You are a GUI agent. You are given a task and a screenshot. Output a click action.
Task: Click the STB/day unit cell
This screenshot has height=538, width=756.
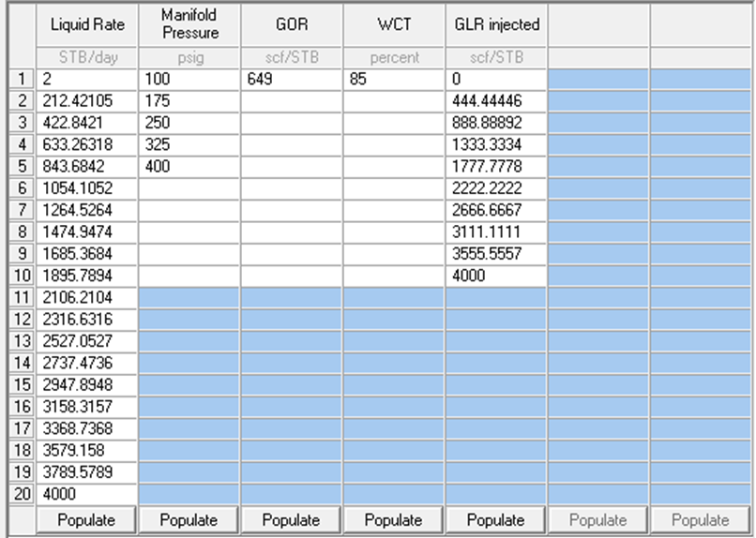click(87, 58)
